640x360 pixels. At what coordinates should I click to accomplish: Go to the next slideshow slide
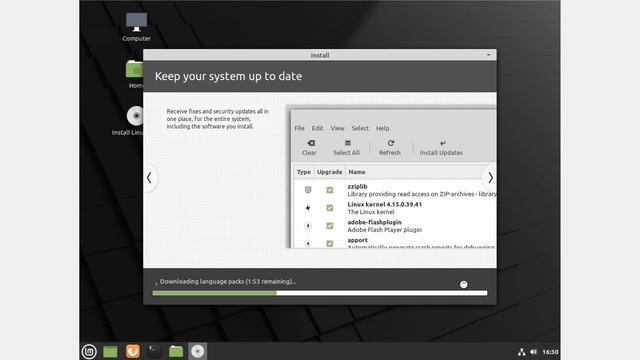[x=490, y=178]
